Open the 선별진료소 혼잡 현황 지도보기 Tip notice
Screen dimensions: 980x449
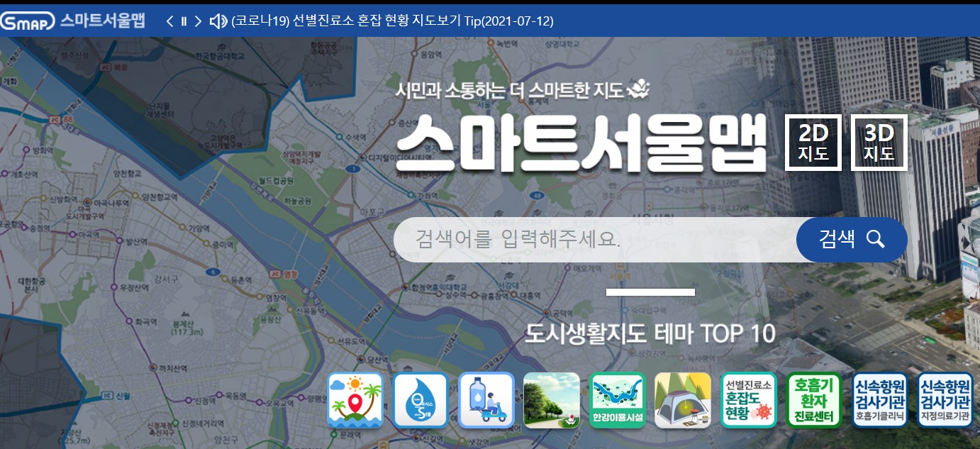tap(393, 21)
